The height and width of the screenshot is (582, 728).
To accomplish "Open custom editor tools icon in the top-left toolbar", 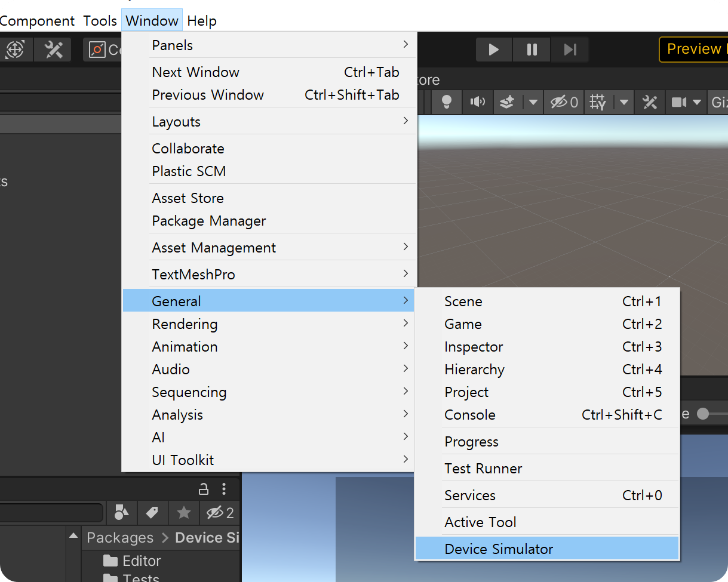I will (53, 50).
